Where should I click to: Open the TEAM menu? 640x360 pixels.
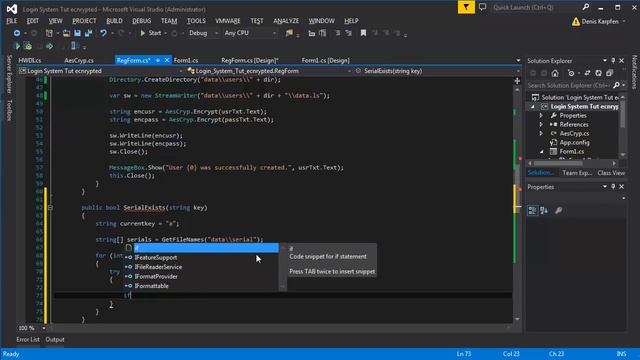coord(169,21)
